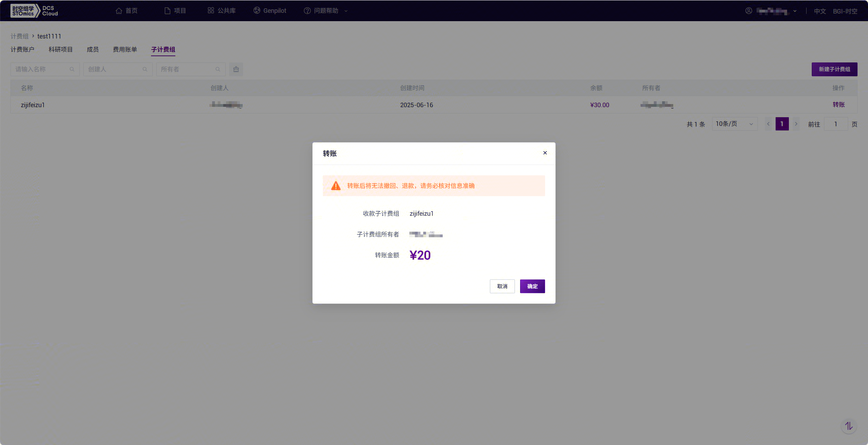Click the 创建时间 column header
This screenshot has width=868, height=445.
[x=412, y=88]
